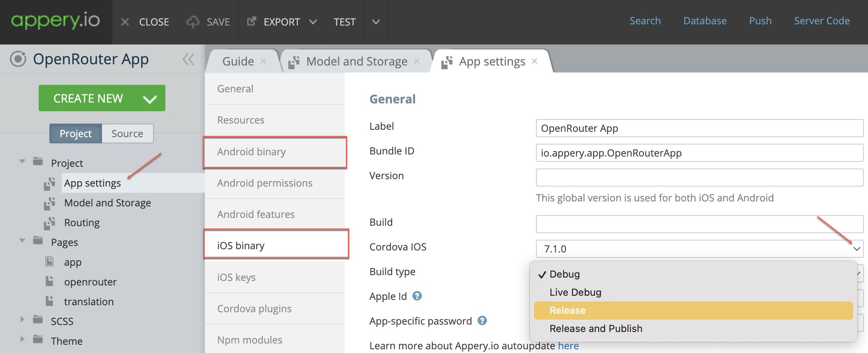Click the Bundle ID input field
The width and height of the screenshot is (868, 353).
pyautogui.click(x=699, y=153)
